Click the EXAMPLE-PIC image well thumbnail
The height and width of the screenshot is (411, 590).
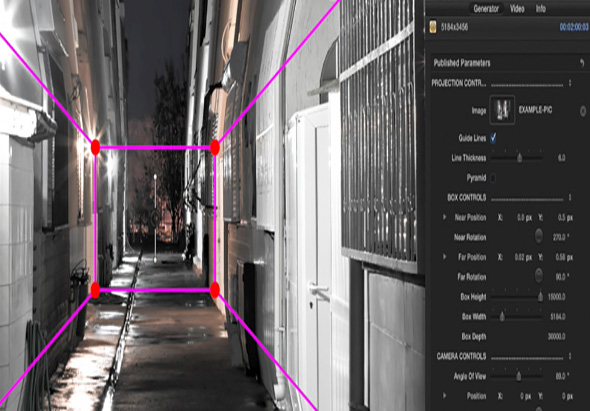click(502, 110)
